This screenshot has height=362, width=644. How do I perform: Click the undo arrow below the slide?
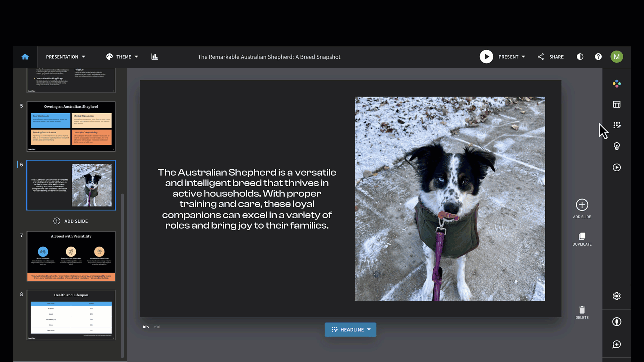146,327
